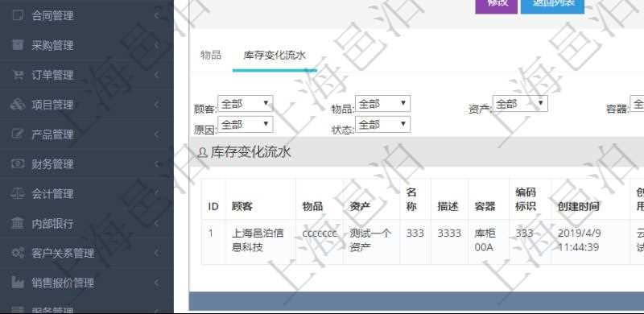Switch to the 库存变化流水 tab
Viewport: 644px width, 314px height.
tap(275, 56)
